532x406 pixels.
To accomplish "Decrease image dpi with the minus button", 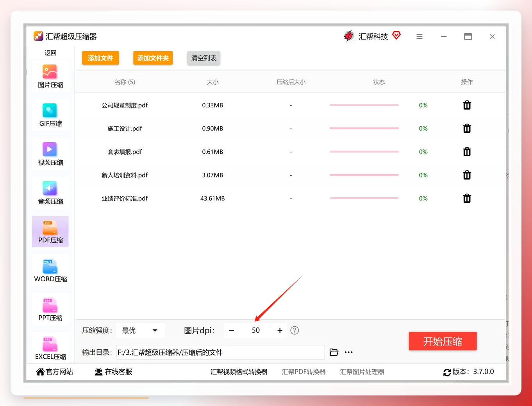I will (231, 330).
